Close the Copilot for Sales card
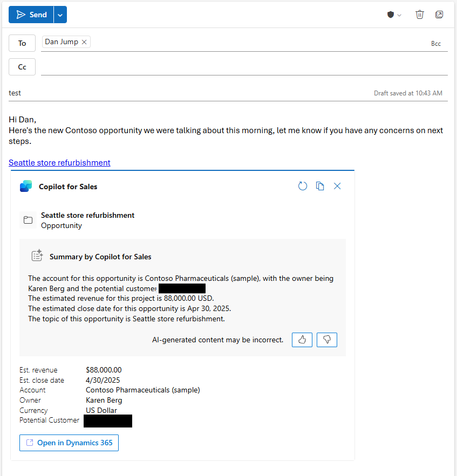This screenshot has height=476, width=457. click(x=337, y=186)
